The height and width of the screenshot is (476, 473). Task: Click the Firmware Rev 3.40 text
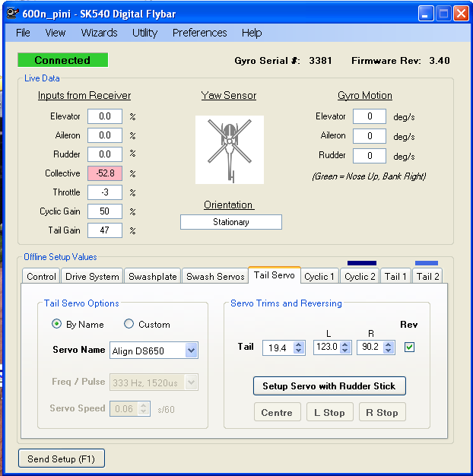tap(401, 60)
